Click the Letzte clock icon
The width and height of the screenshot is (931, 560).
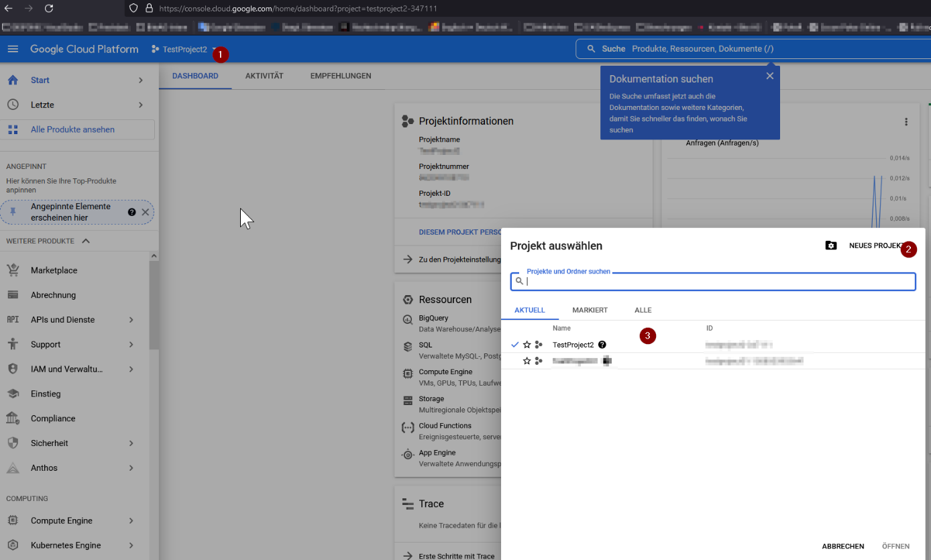pyautogui.click(x=13, y=105)
